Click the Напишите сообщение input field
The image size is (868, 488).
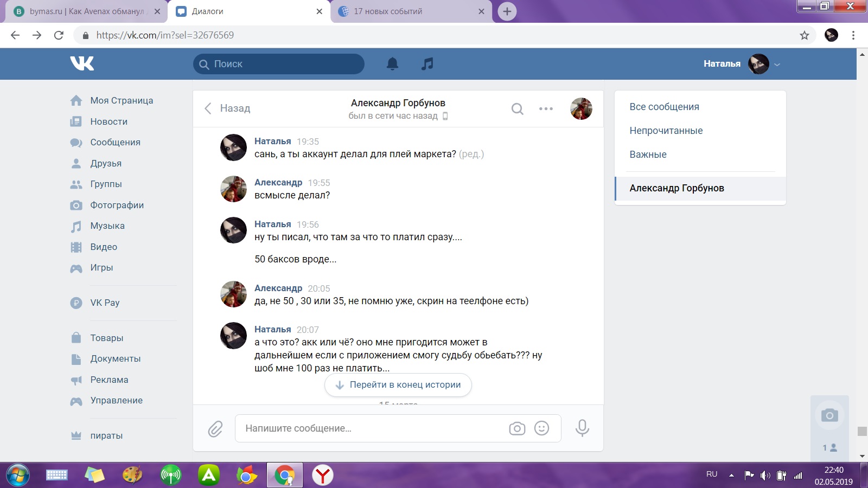(369, 428)
